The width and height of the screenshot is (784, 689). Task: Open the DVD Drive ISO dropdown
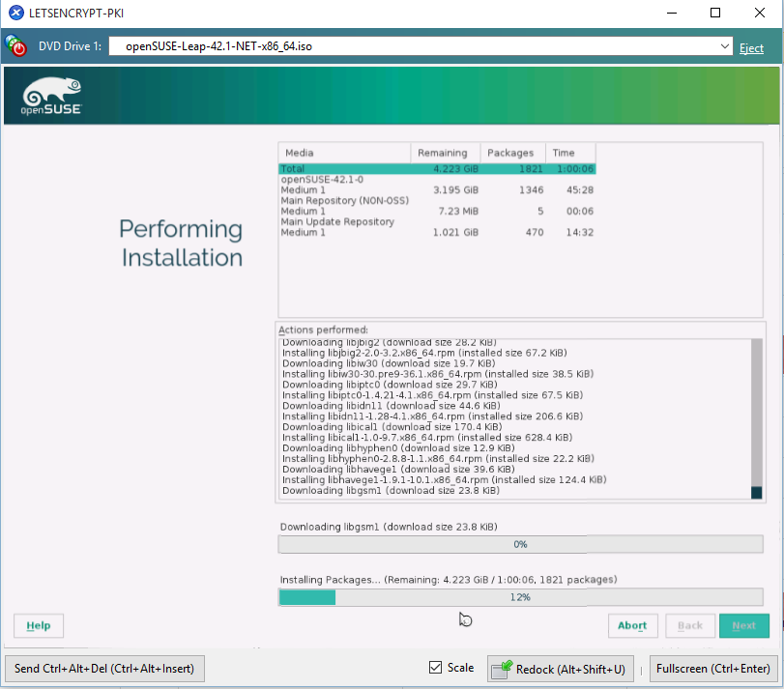coord(725,46)
